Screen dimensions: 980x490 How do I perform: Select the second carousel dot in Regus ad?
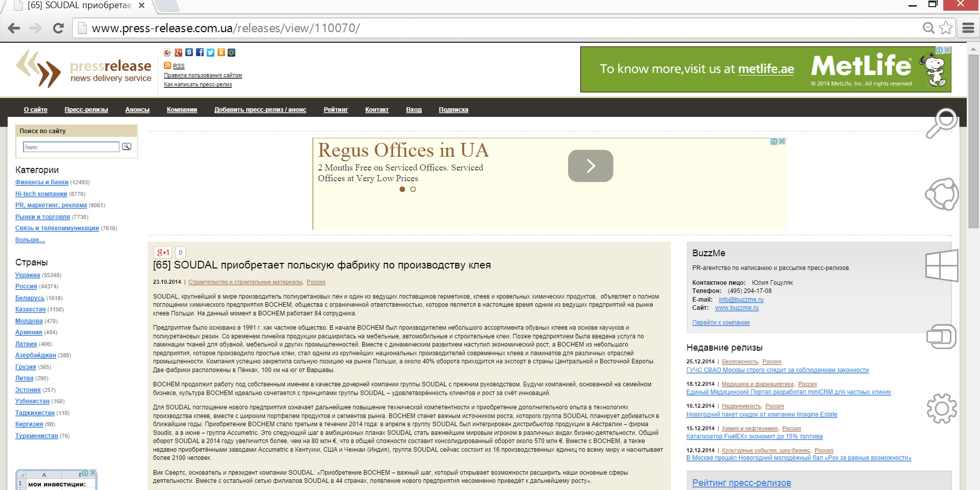(x=413, y=189)
